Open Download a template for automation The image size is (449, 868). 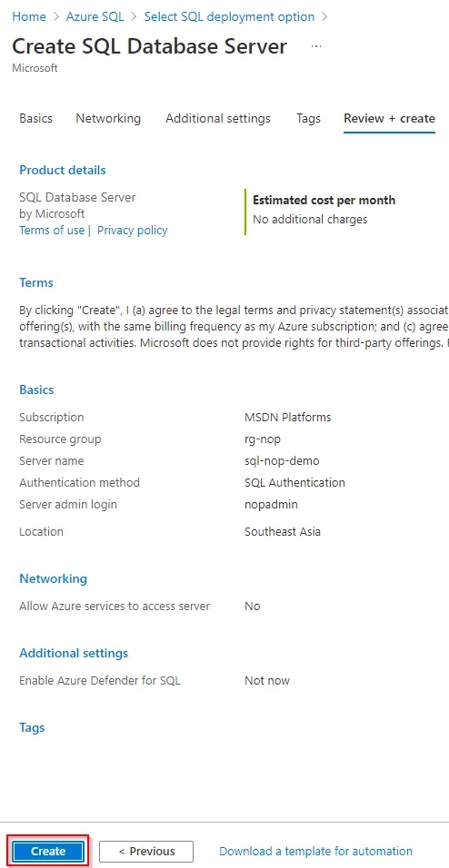point(315,852)
